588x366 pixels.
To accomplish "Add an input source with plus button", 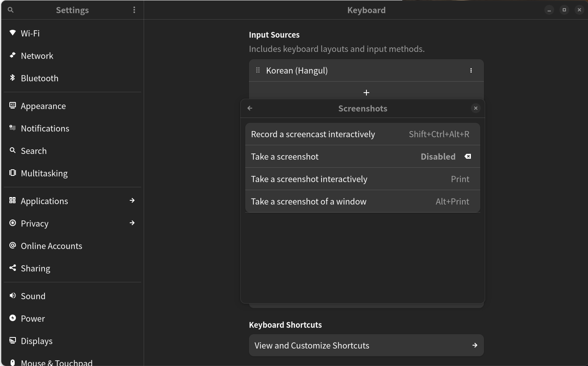I will pyautogui.click(x=366, y=93).
